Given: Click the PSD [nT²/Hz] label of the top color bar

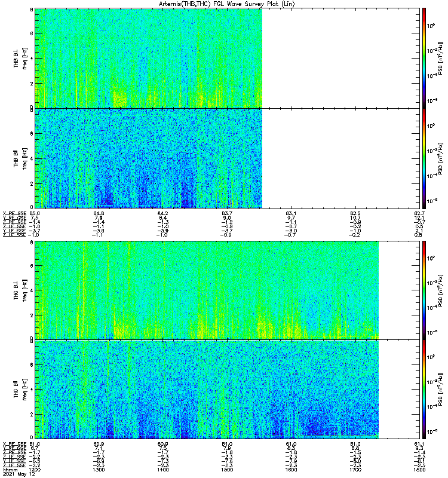Looking at the screenshot, I should [441, 58].
